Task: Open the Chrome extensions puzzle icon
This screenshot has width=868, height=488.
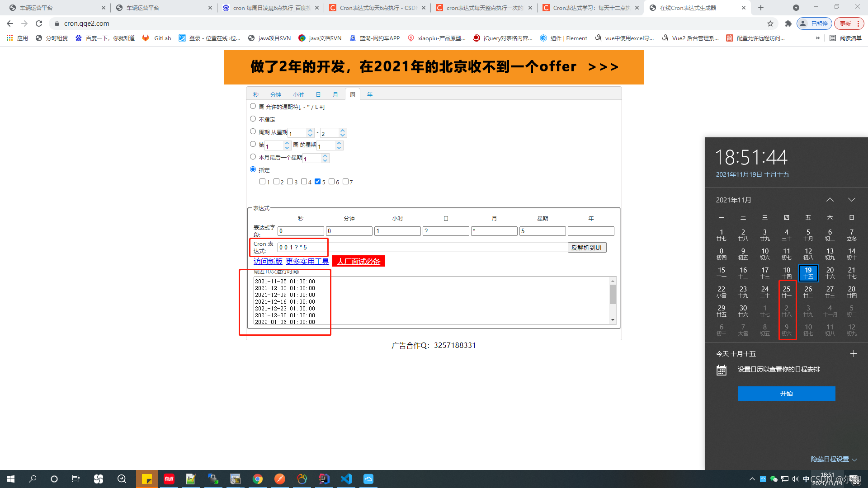Action: coord(788,23)
